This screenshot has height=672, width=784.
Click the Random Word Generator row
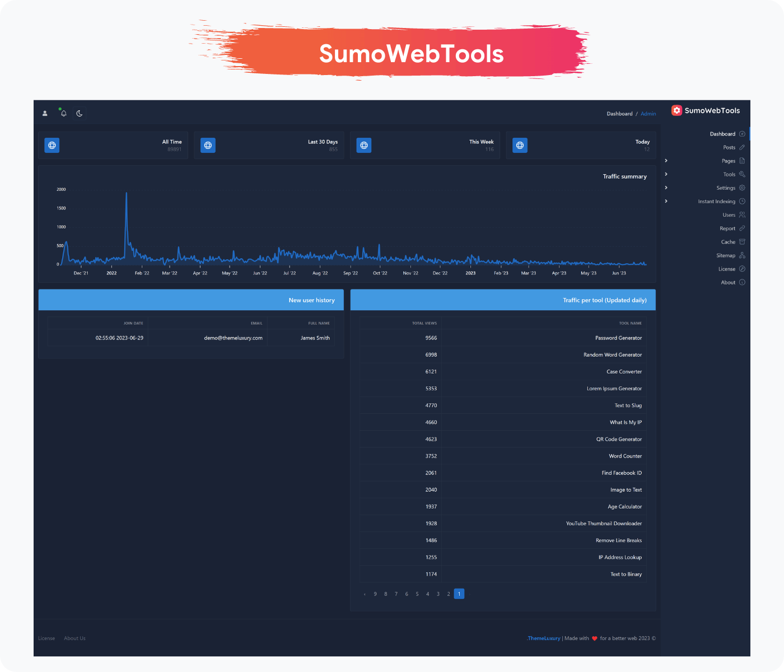[503, 355]
